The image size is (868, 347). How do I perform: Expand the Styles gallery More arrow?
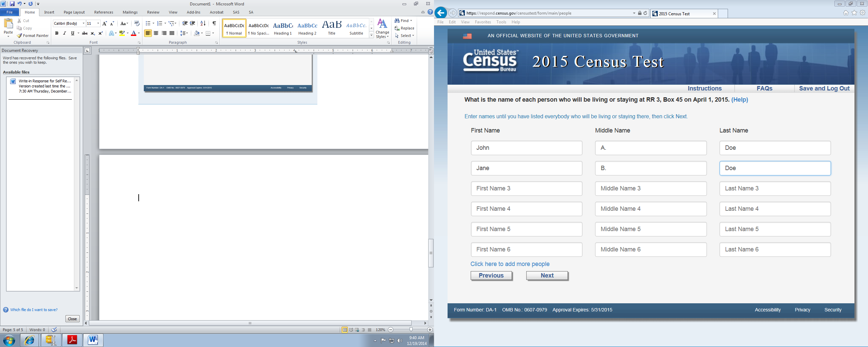click(x=372, y=35)
